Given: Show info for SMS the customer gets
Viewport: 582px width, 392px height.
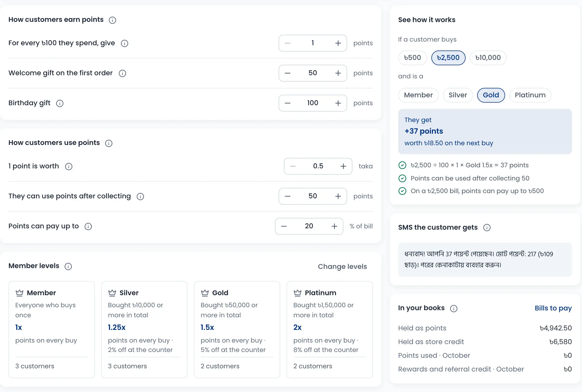Looking at the screenshot, I should tap(487, 227).
